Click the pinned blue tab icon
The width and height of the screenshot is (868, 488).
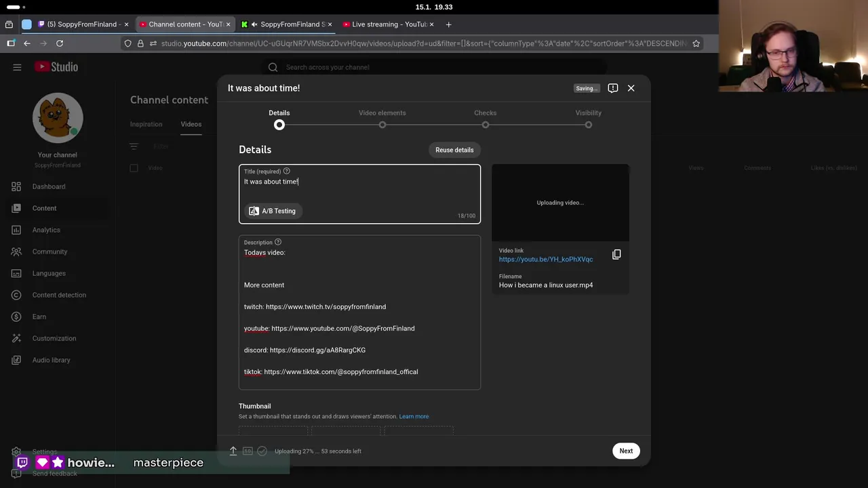[x=26, y=24]
